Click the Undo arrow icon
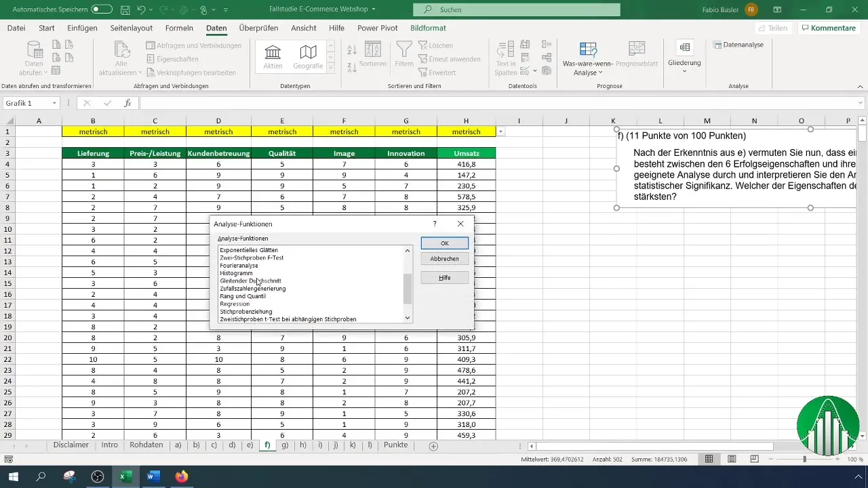This screenshot has width=868, height=488. (x=141, y=10)
